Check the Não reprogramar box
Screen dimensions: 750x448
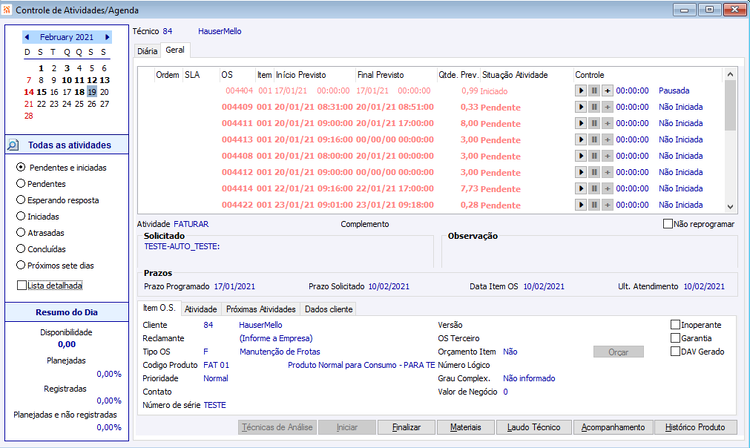[668, 224]
